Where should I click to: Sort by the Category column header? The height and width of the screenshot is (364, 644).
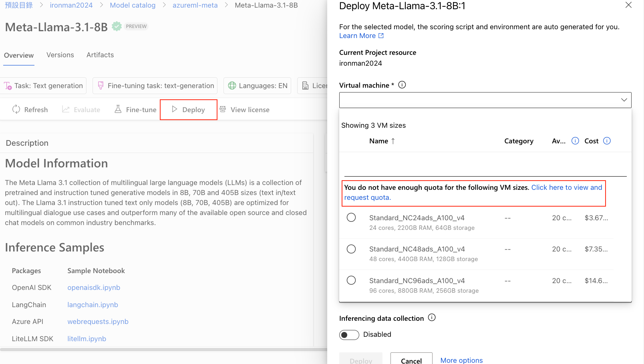click(x=519, y=141)
